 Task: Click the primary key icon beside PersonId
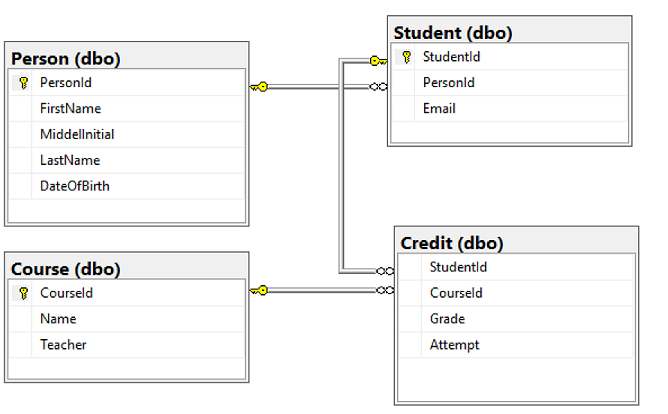24,83
